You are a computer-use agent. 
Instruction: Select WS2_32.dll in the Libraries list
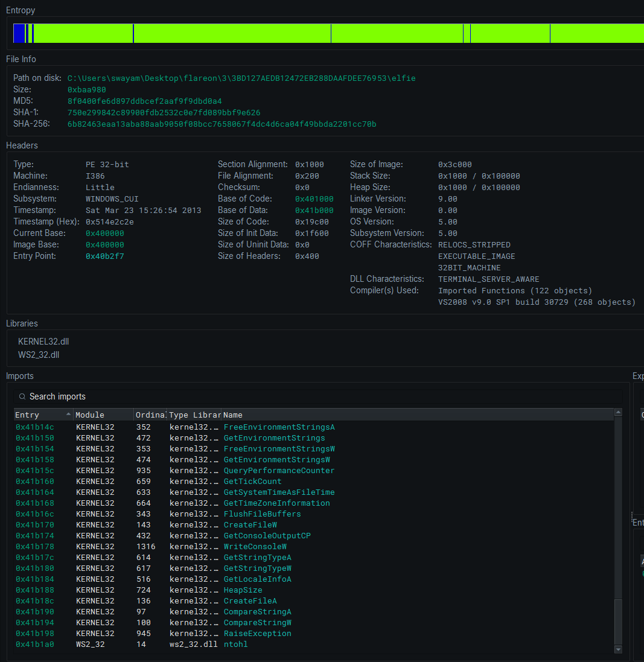39,355
